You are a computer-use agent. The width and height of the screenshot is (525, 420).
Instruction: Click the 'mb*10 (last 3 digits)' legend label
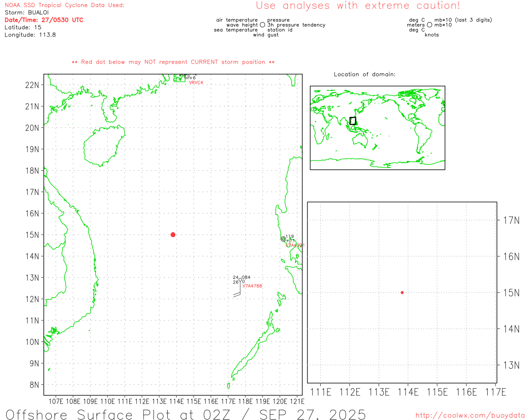click(x=463, y=20)
